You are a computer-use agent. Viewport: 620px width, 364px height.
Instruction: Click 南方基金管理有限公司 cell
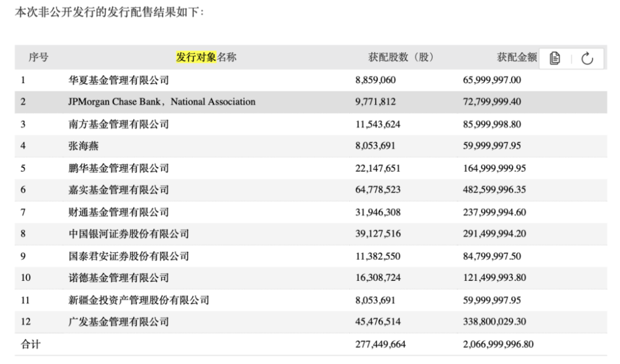(x=118, y=124)
